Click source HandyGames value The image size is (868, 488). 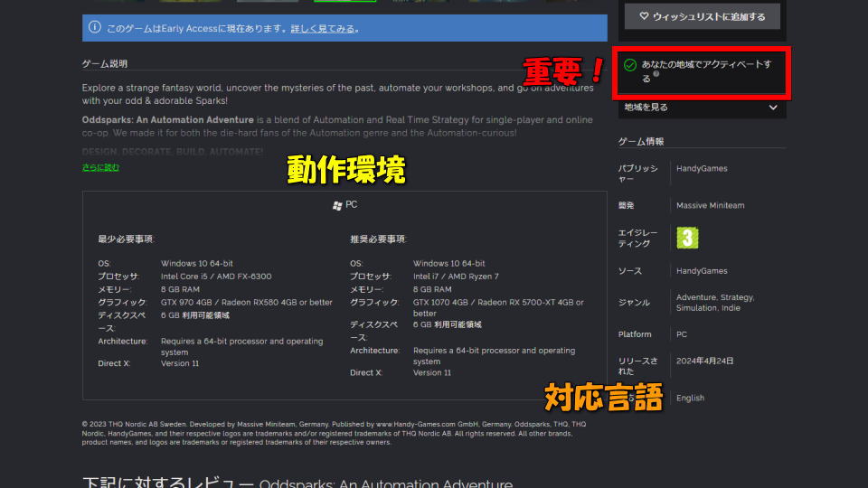click(x=702, y=270)
